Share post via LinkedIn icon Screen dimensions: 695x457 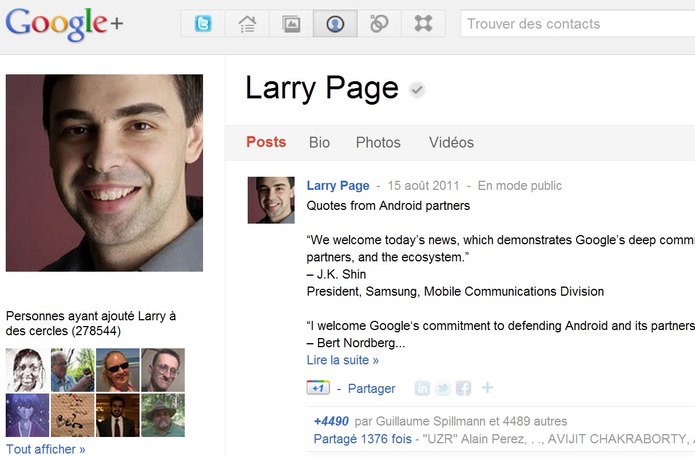click(422, 388)
